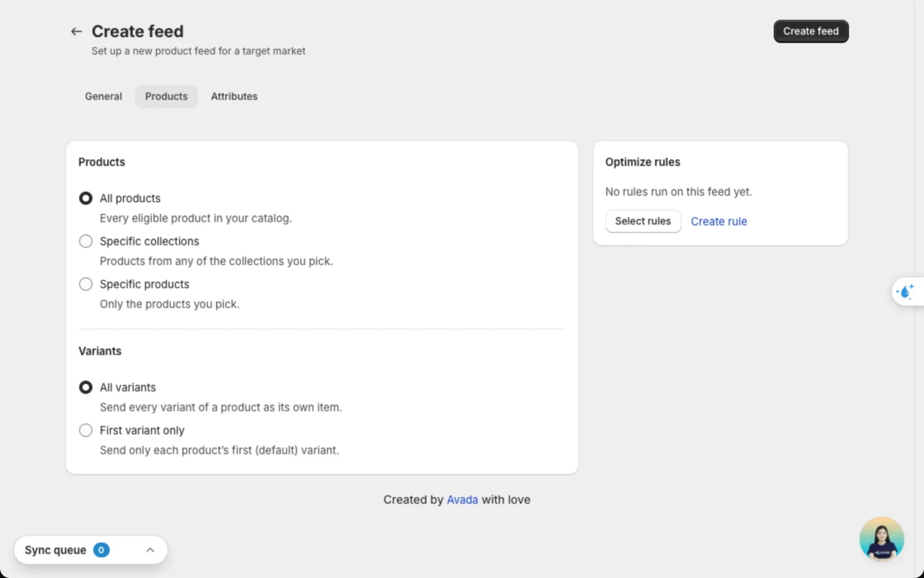Viewport: 924px width, 578px height.
Task: Open the Create rule link
Action: point(719,222)
